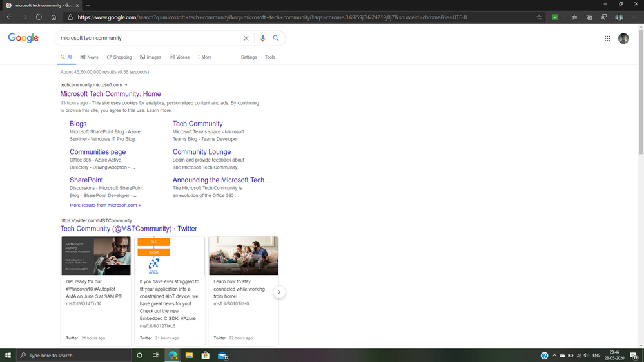Open the Google apps grid
Image resolution: width=644 pixels, height=362 pixels.
click(x=607, y=39)
